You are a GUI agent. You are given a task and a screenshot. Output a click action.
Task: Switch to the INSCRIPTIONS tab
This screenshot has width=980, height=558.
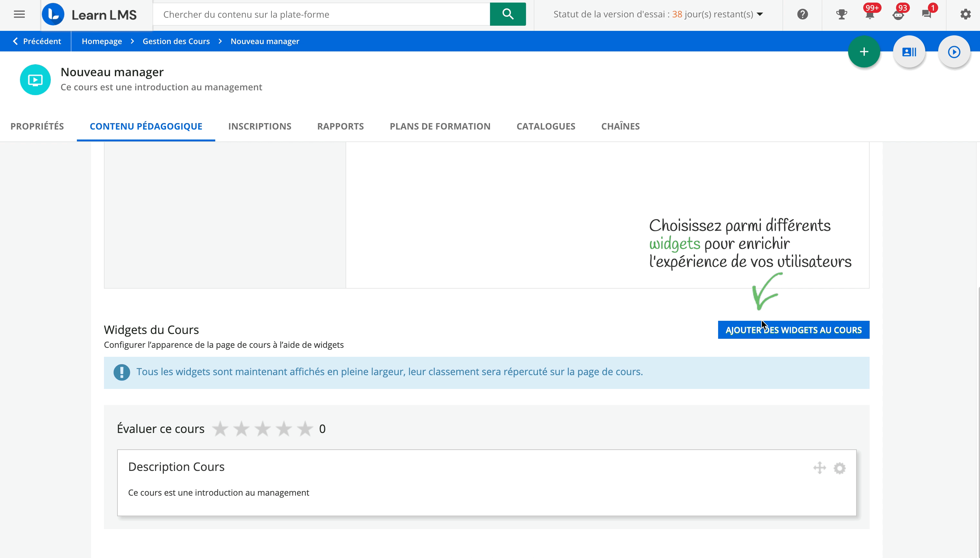tap(260, 126)
